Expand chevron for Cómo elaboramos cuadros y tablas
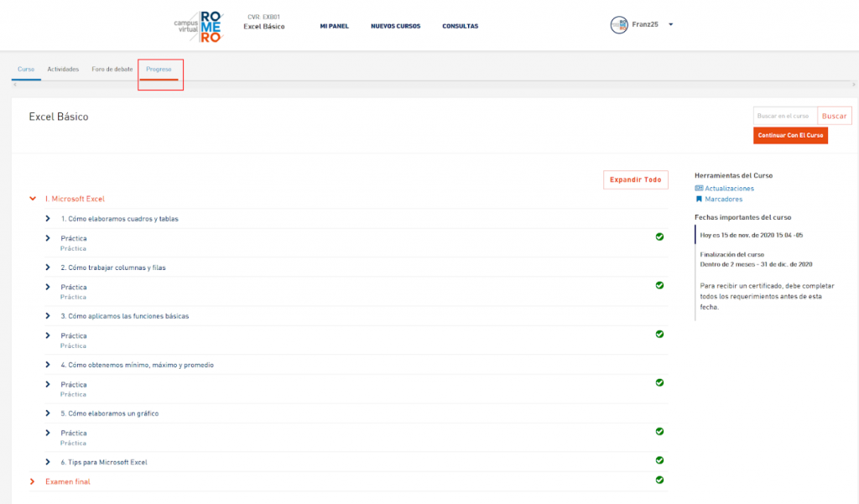The image size is (859, 504). point(48,219)
